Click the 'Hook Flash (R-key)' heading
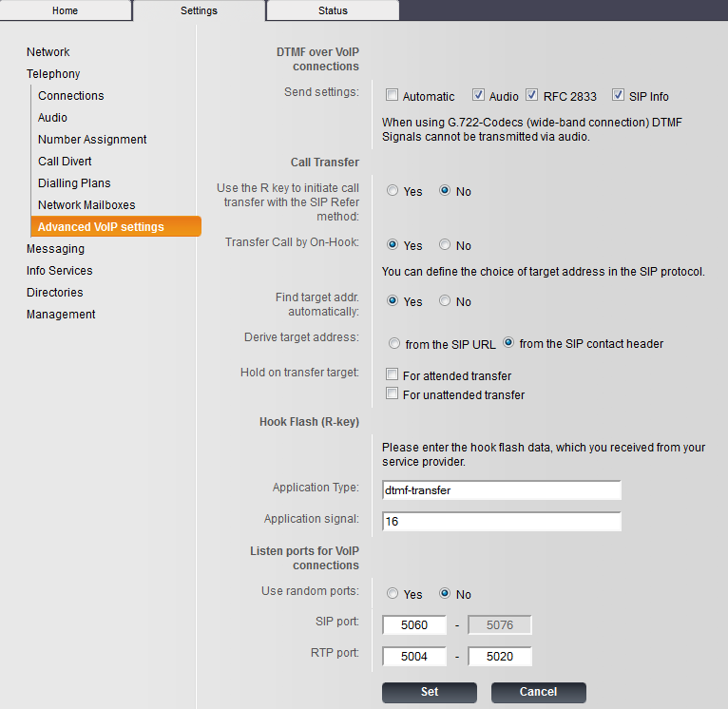Screen dimensions: 728x709 [309, 422]
